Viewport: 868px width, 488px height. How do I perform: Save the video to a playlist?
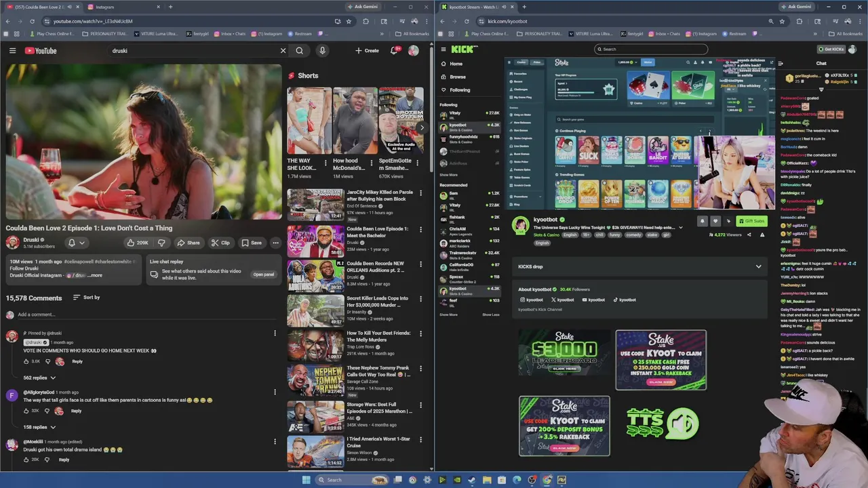(251, 243)
